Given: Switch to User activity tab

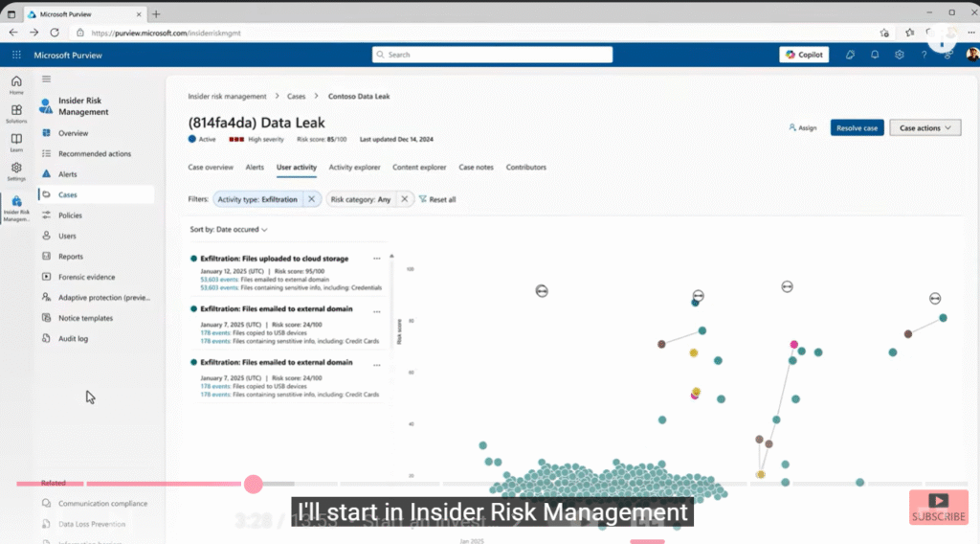Looking at the screenshot, I should pos(297,167).
